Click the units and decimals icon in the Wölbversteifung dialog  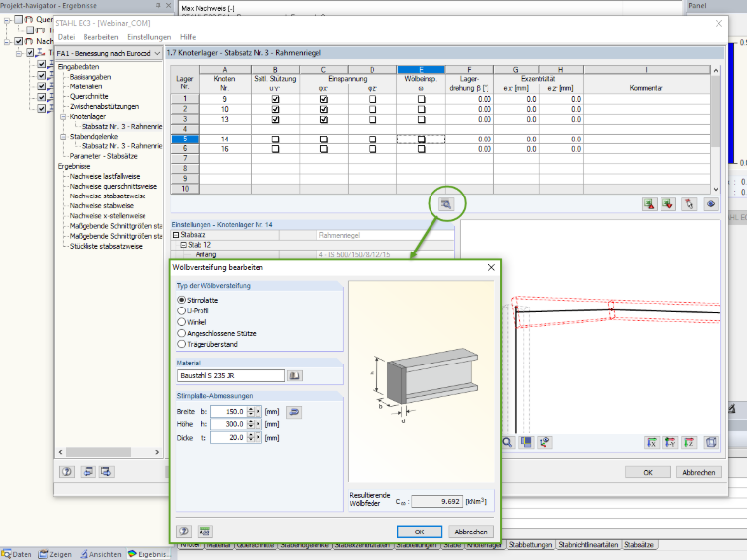tap(204, 531)
